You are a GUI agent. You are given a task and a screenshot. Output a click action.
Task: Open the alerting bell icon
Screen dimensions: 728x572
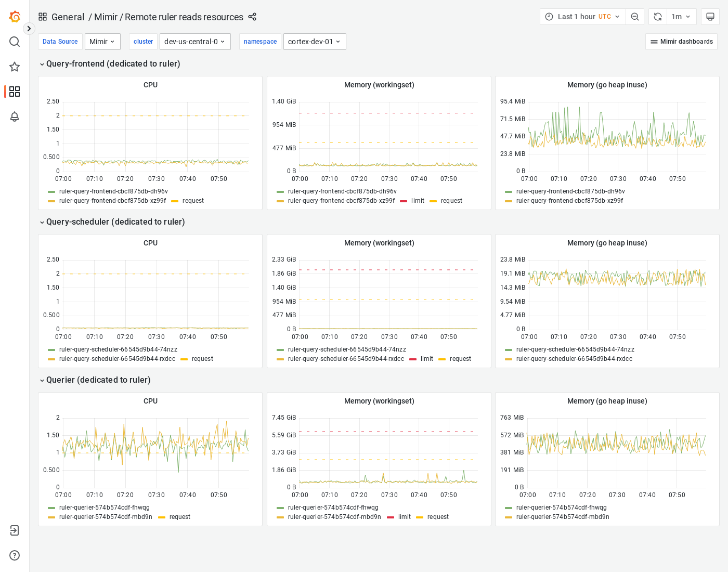coord(14,116)
